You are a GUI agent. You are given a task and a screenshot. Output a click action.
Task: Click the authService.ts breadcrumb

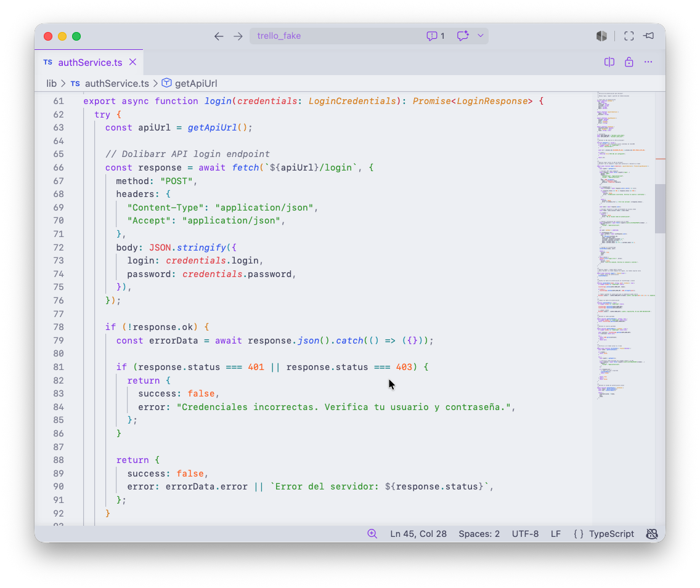[x=117, y=83]
